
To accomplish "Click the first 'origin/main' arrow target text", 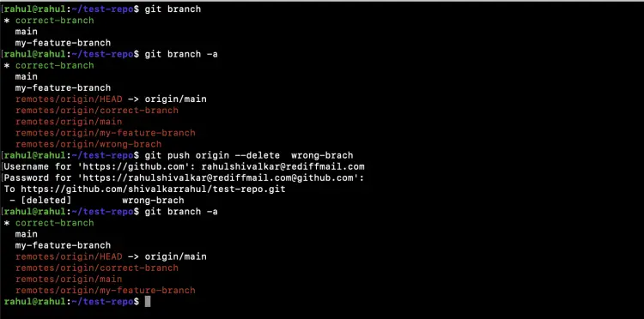I will [x=175, y=99].
